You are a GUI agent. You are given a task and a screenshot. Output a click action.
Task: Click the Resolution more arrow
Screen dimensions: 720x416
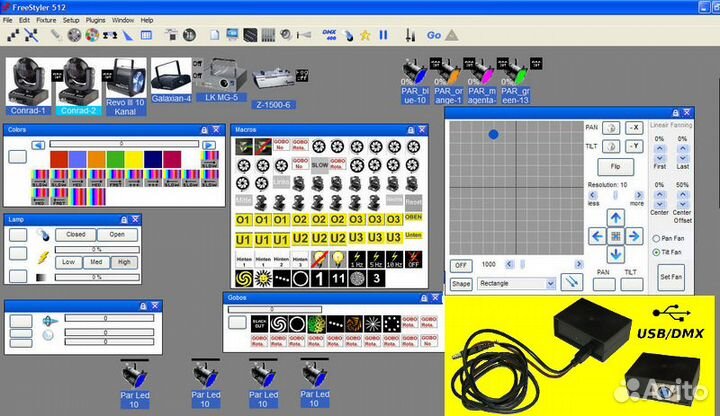coord(639,195)
